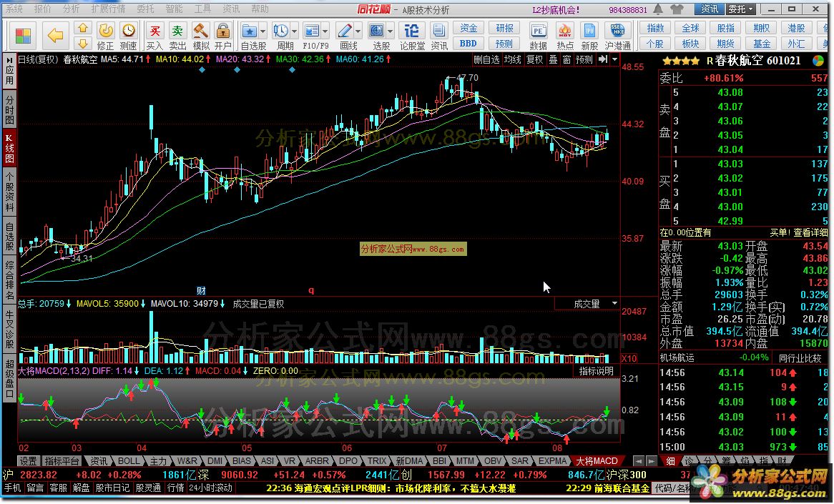
Task: Click the shirt skin icon
Action: pos(677,9)
